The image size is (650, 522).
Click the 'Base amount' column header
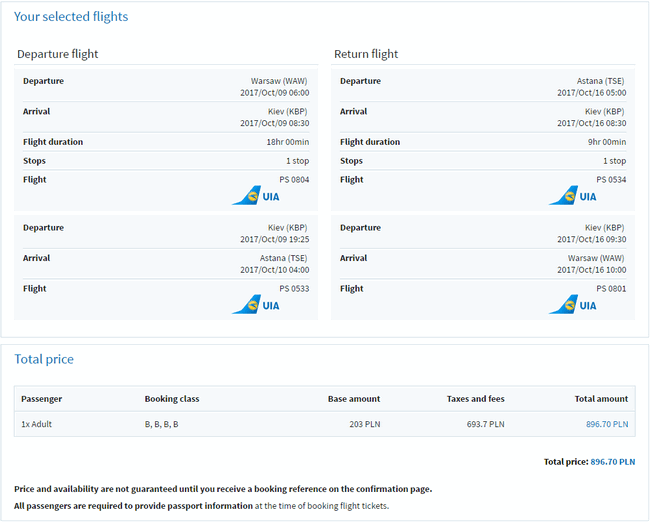point(354,399)
